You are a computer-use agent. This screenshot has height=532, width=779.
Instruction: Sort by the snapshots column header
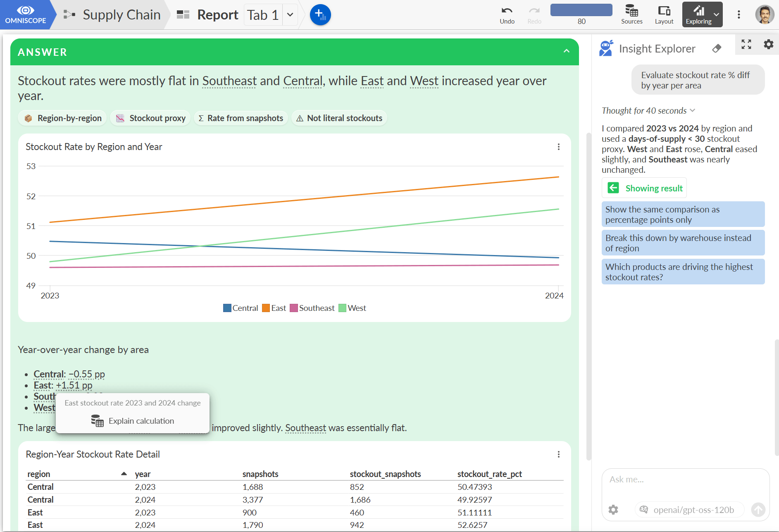[260, 474]
